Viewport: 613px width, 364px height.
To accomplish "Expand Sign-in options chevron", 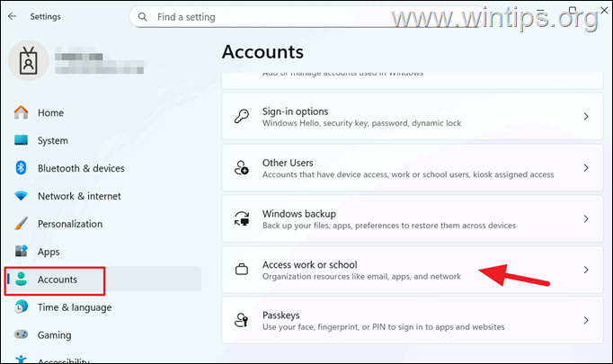I will pos(586,117).
